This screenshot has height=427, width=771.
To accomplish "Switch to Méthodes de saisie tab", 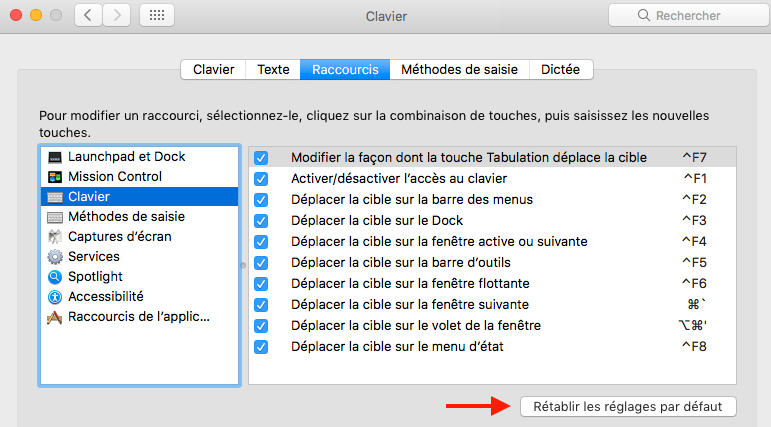I will click(459, 69).
